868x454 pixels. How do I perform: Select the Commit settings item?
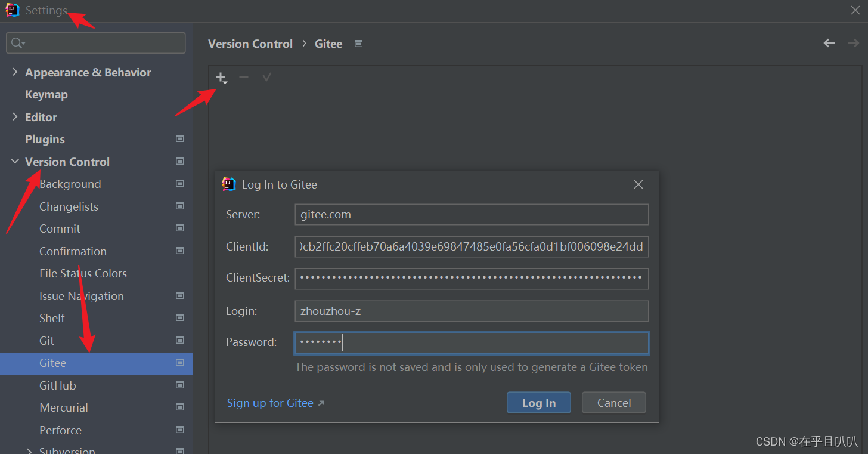(x=60, y=228)
